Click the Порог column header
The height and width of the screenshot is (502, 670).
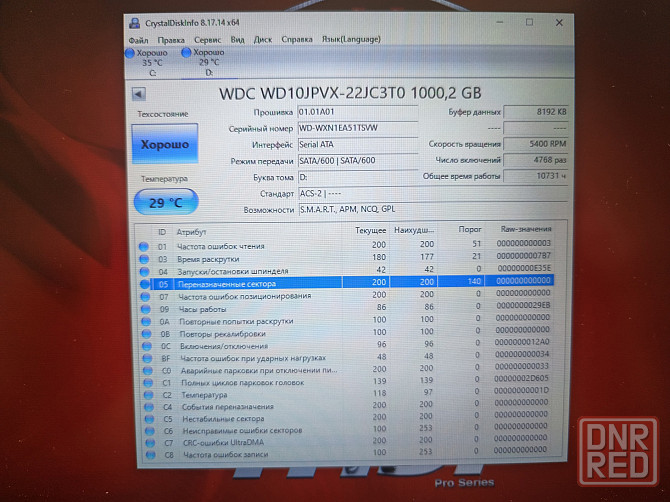tap(470, 229)
